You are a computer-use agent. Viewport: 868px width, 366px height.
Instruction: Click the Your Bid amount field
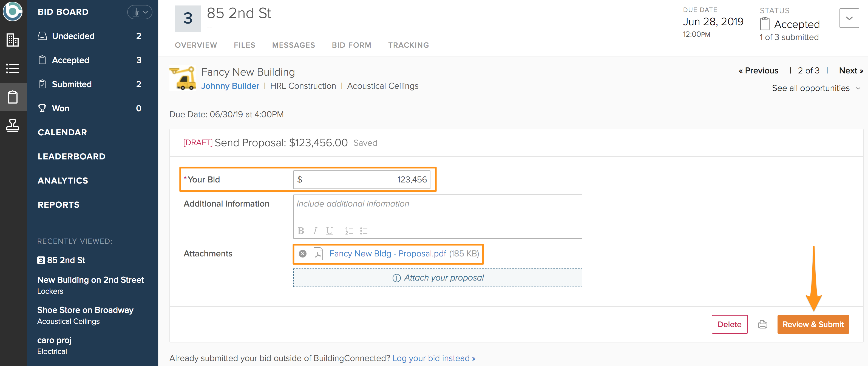[362, 180]
